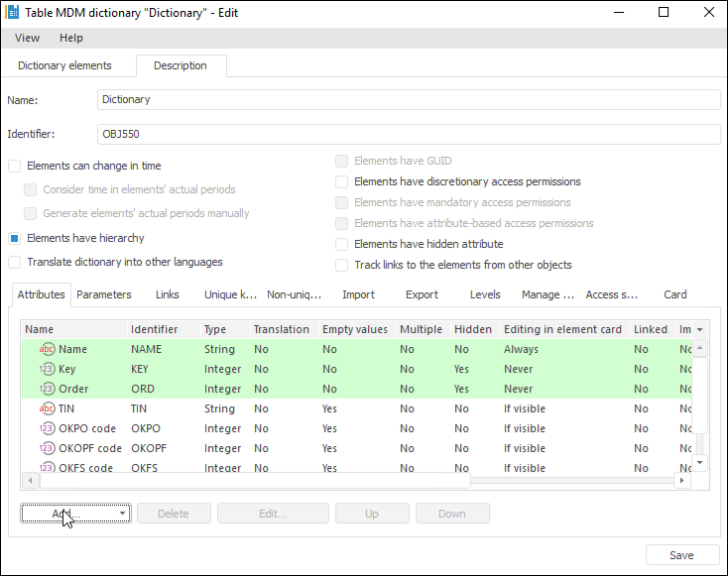Open the Non-unique keys tab
Viewport: 728px width, 576px height.
coord(294,294)
